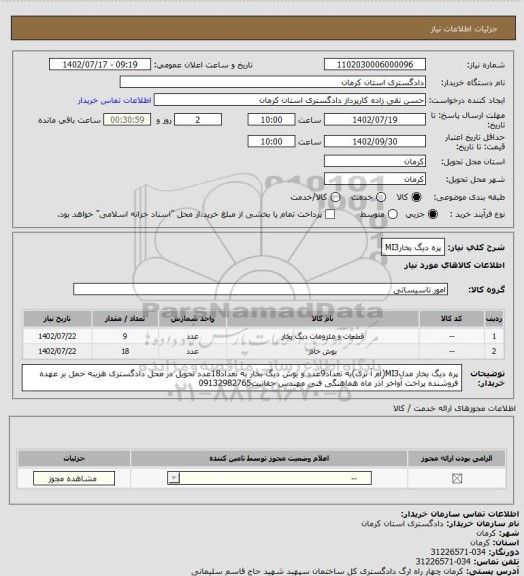Click the goods group field امور تاسیساتی
This screenshot has height=576, width=524.
[x=261, y=289]
